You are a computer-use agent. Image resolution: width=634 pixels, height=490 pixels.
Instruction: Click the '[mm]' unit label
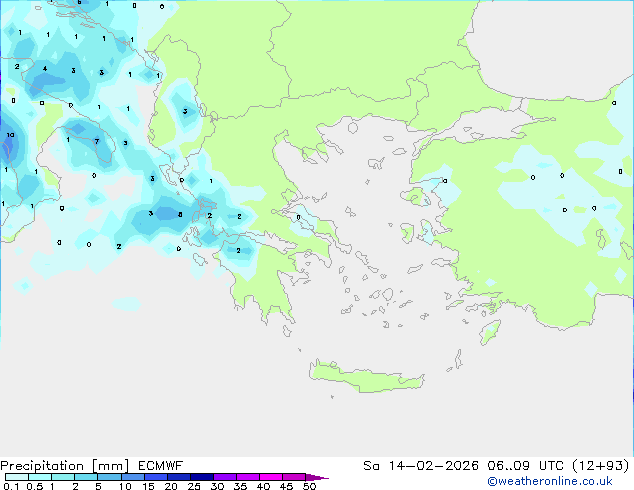[x=110, y=466]
